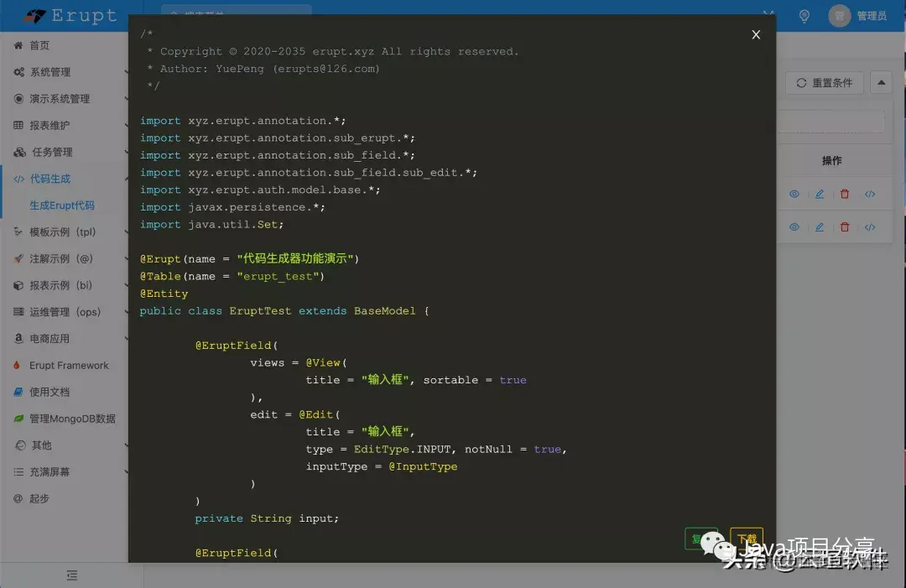Click the @Entity annotation line

click(x=164, y=294)
